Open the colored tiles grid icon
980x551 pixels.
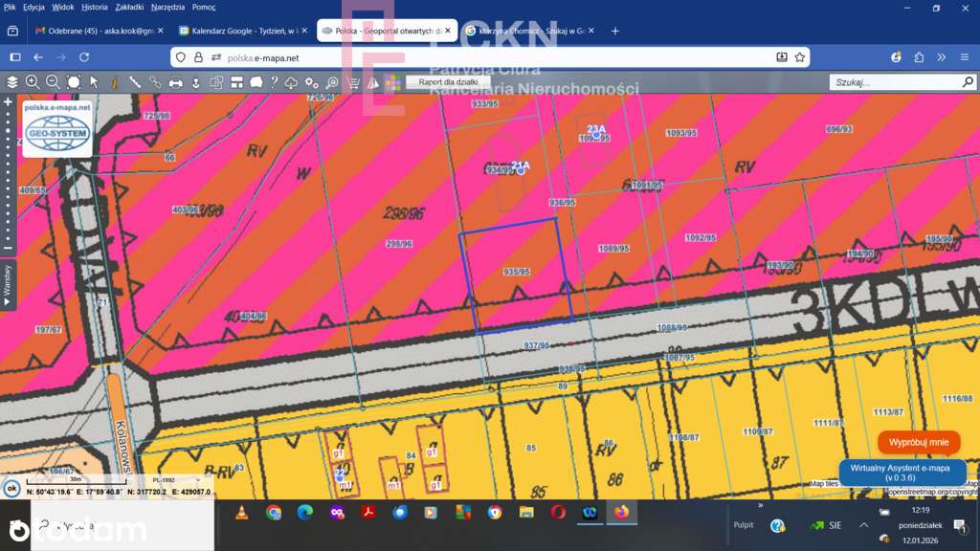click(x=392, y=82)
